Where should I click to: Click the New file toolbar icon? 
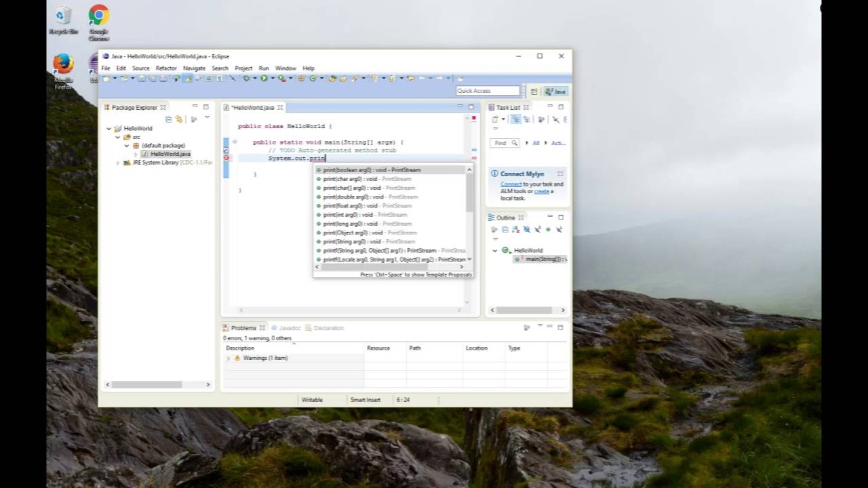[106, 79]
